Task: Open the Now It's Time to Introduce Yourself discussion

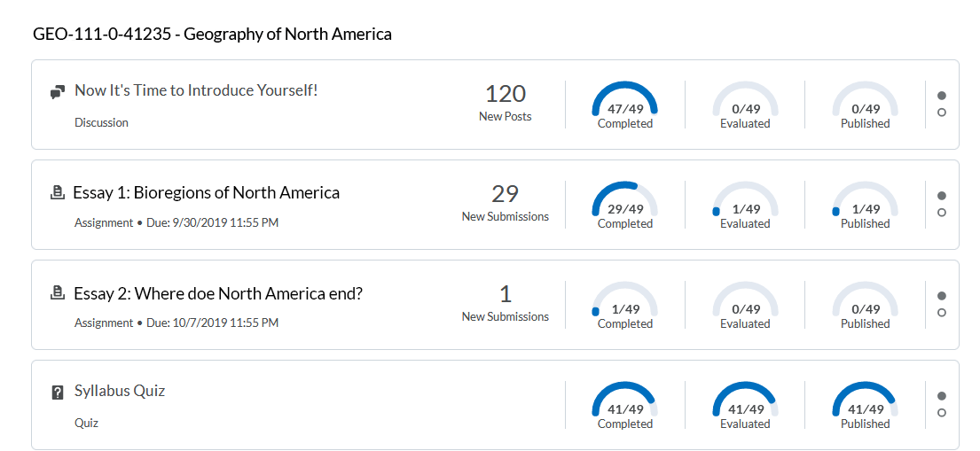Action: coord(196,90)
